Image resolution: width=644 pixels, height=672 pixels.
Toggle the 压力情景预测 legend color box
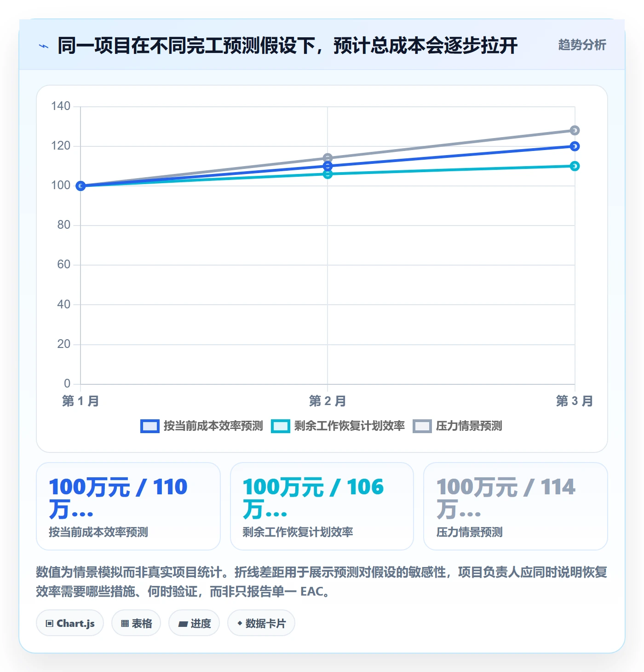point(422,426)
